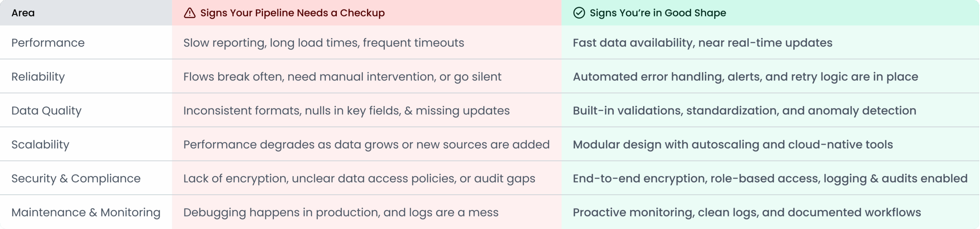Click 'Fast data availability' cell
Screen dimensions: 980x229
(702, 43)
